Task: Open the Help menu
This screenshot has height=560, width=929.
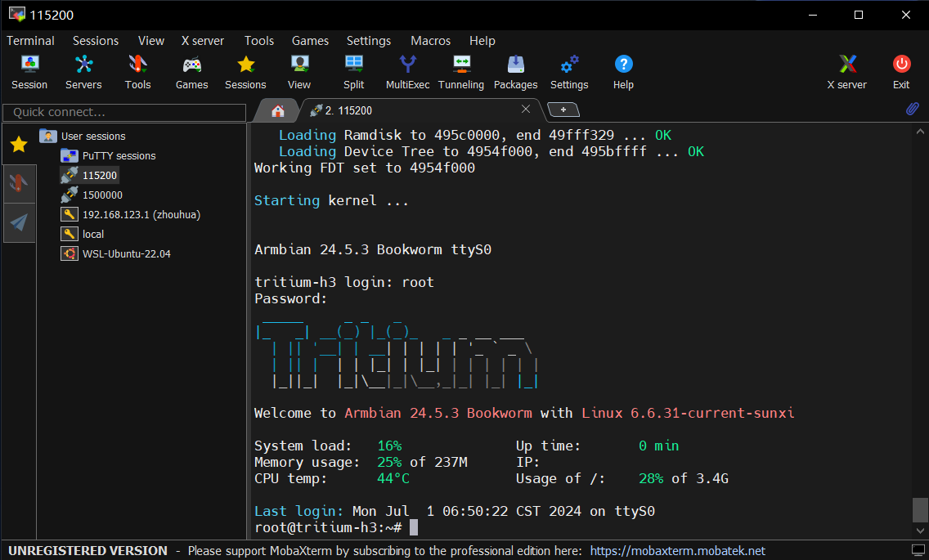Action: [482, 41]
